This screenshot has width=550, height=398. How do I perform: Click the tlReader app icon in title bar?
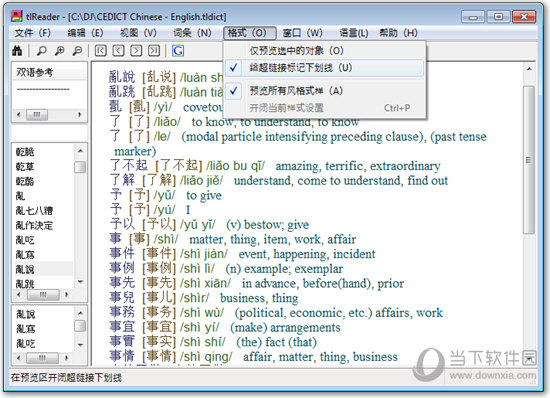tap(16, 16)
